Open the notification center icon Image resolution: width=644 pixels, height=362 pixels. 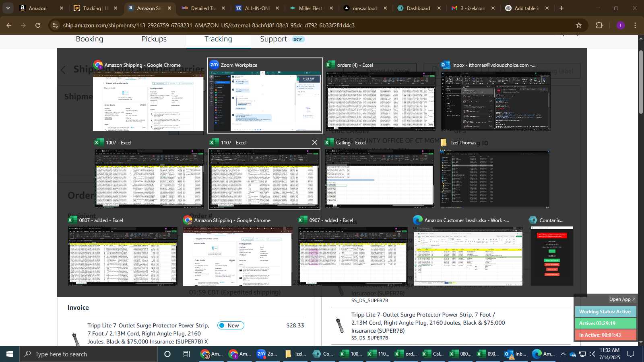click(x=631, y=354)
